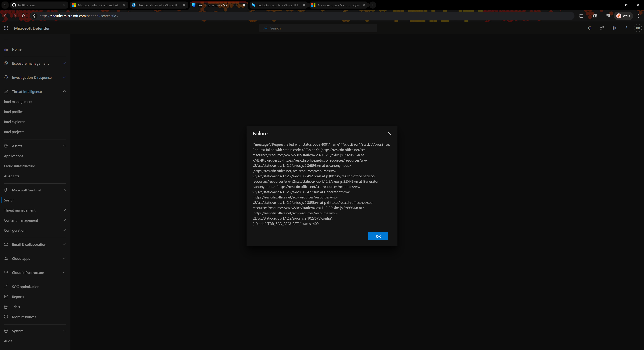
Task: Open SOC optimization page
Action: click(25, 287)
